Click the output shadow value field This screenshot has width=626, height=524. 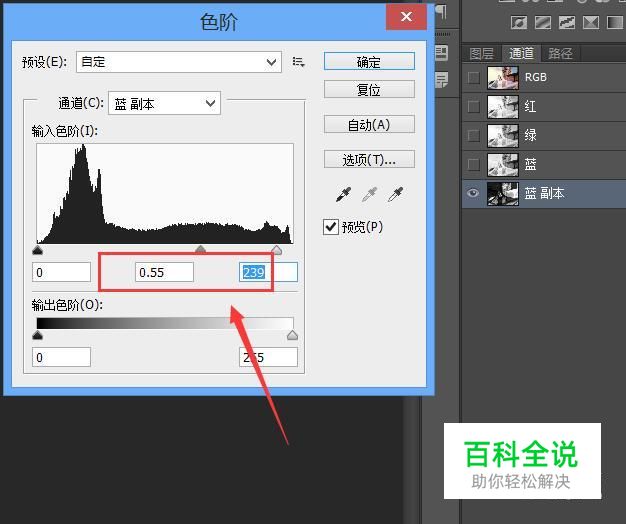pos(61,357)
